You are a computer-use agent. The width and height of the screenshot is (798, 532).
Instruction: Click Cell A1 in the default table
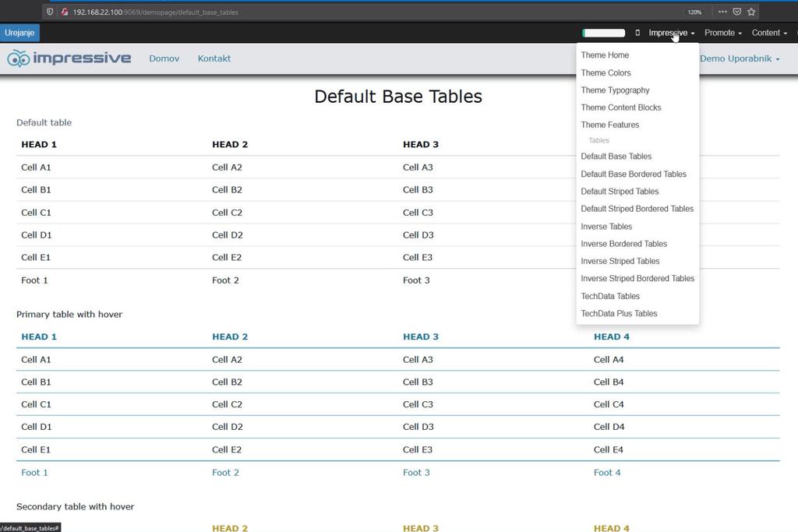(x=36, y=167)
